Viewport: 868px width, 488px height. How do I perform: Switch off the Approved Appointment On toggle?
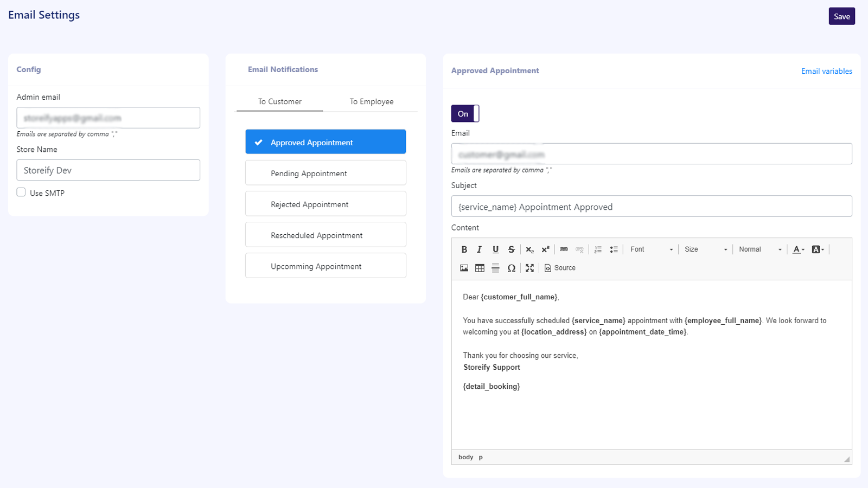coord(465,114)
